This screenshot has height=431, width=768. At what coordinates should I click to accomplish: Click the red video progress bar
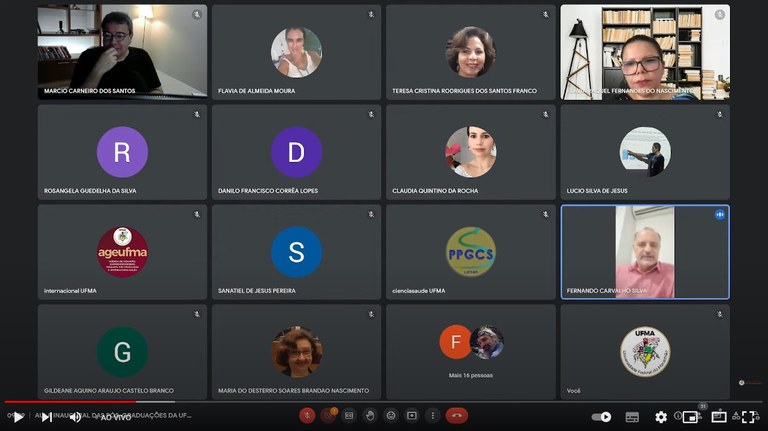[70, 402]
